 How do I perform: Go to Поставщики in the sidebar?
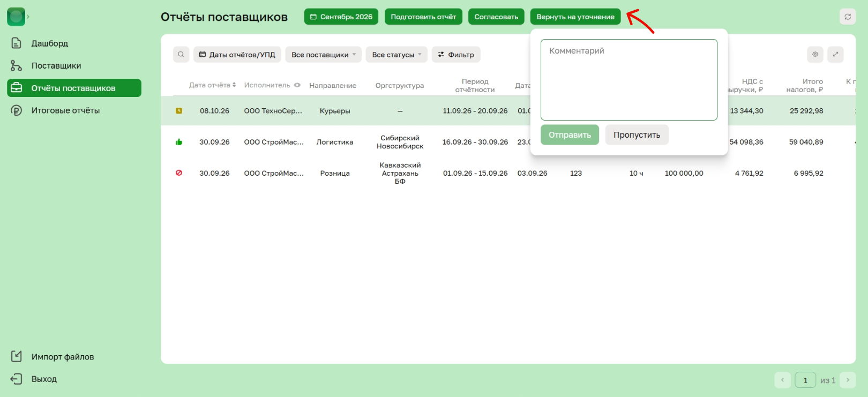coord(56,66)
